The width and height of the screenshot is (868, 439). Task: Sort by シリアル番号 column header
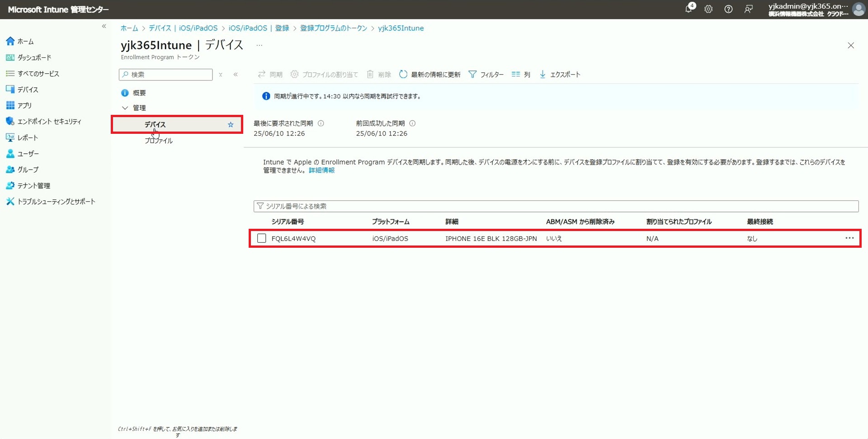coord(288,222)
